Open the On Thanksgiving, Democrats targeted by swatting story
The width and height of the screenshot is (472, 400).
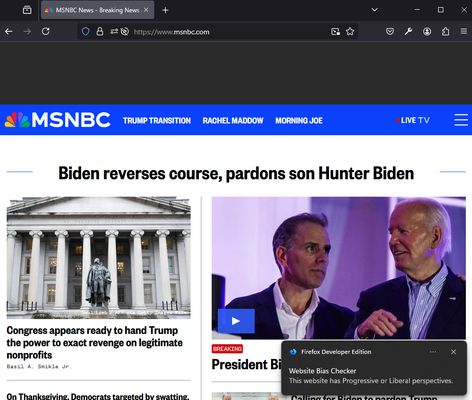(x=98, y=396)
